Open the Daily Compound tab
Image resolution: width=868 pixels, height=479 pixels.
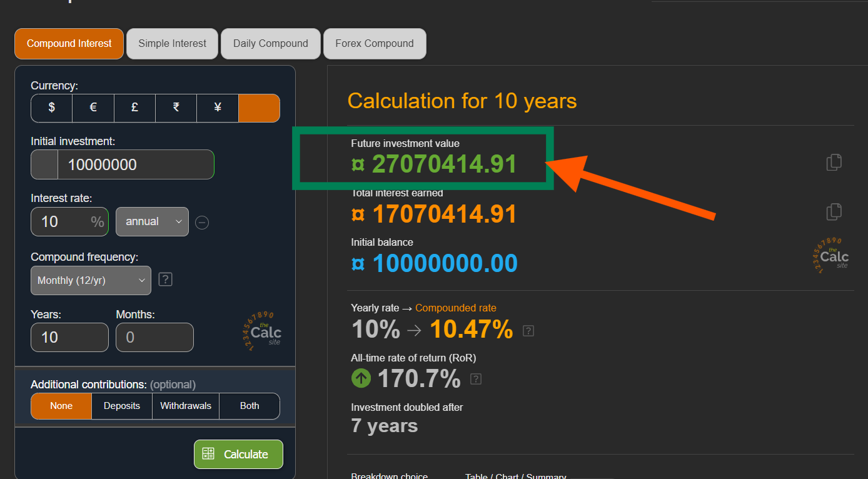(x=270, y=44)
